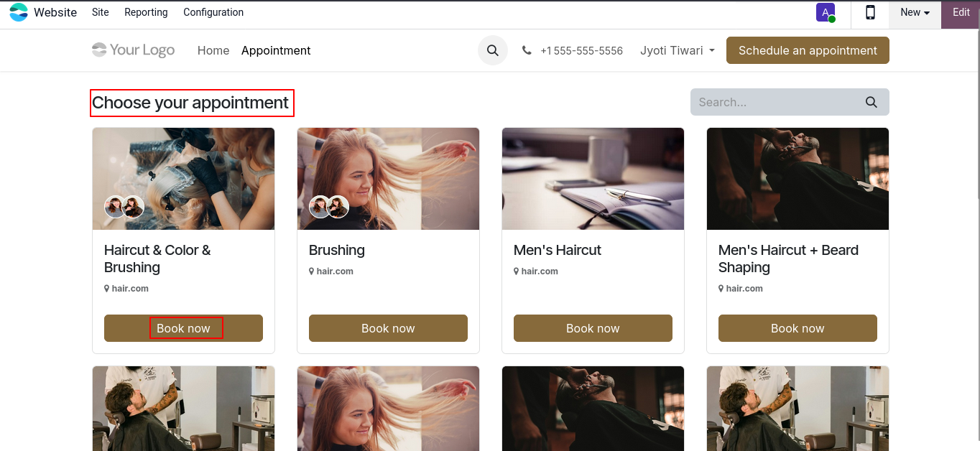Go to the Home navigation link

click(213, 50)
